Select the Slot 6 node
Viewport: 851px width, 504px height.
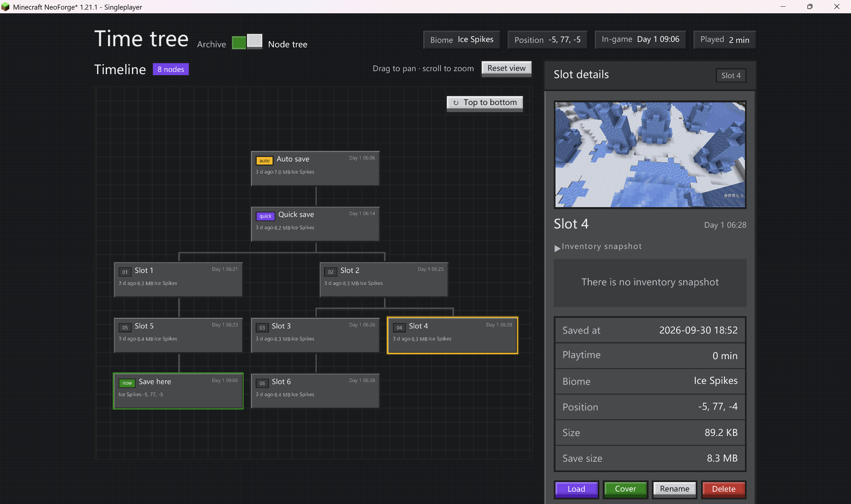[315, 391]
